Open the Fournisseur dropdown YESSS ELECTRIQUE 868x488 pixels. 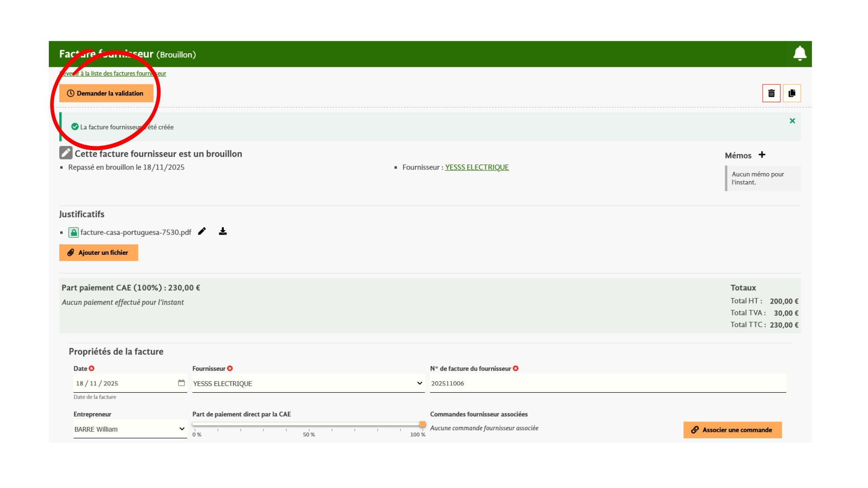tap(308, 383)
